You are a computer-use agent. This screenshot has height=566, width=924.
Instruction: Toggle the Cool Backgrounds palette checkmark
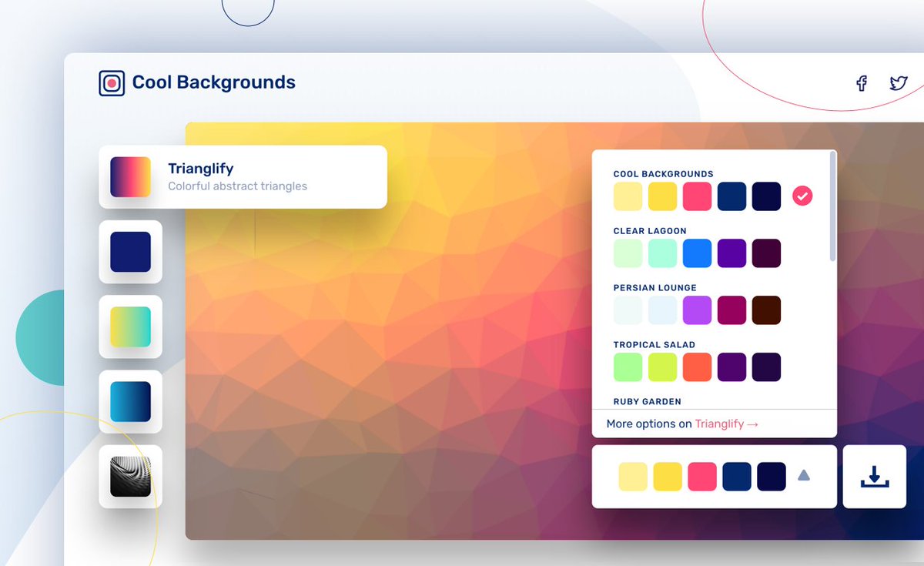click(802, 196)
